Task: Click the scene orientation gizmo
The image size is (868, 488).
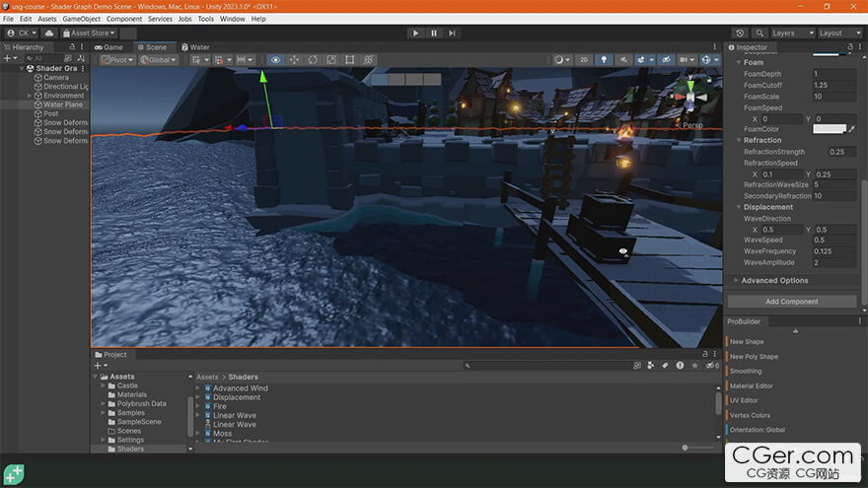Action: click(x=690, y=98)
